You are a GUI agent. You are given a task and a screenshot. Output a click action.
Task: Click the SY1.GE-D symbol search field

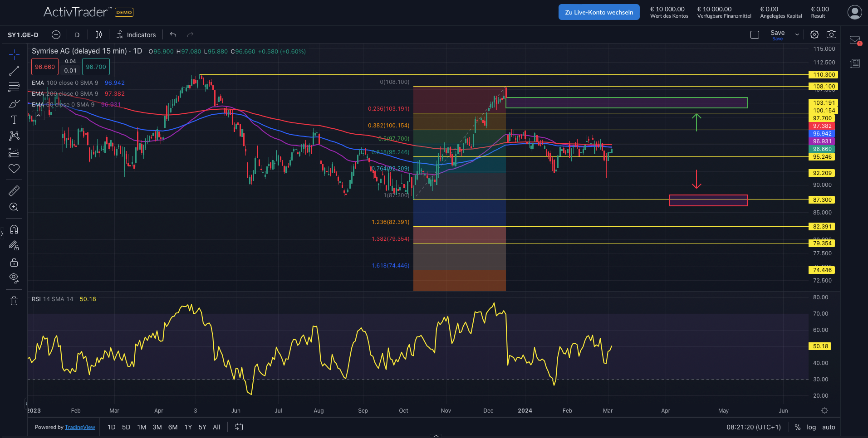(x=23, y=35)
